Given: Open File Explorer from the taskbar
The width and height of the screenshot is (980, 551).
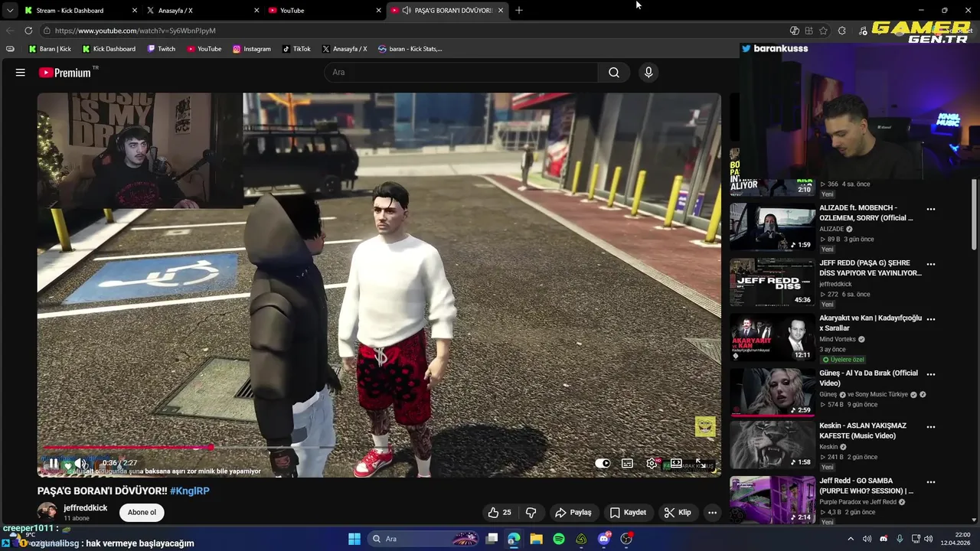Looking at the screenshot, I should pos(536,539).
